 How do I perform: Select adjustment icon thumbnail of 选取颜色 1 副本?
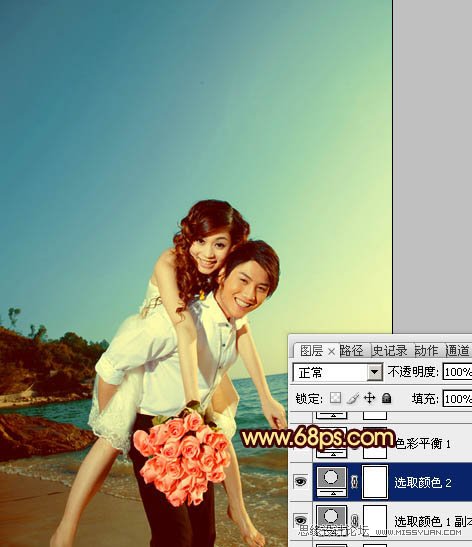(x=332, y=521)
